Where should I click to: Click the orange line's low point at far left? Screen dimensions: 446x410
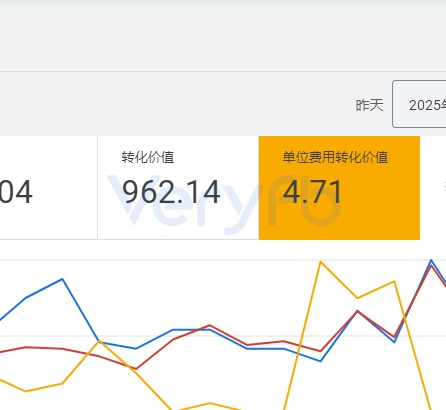pyautogui.click(x=26, y=391)
